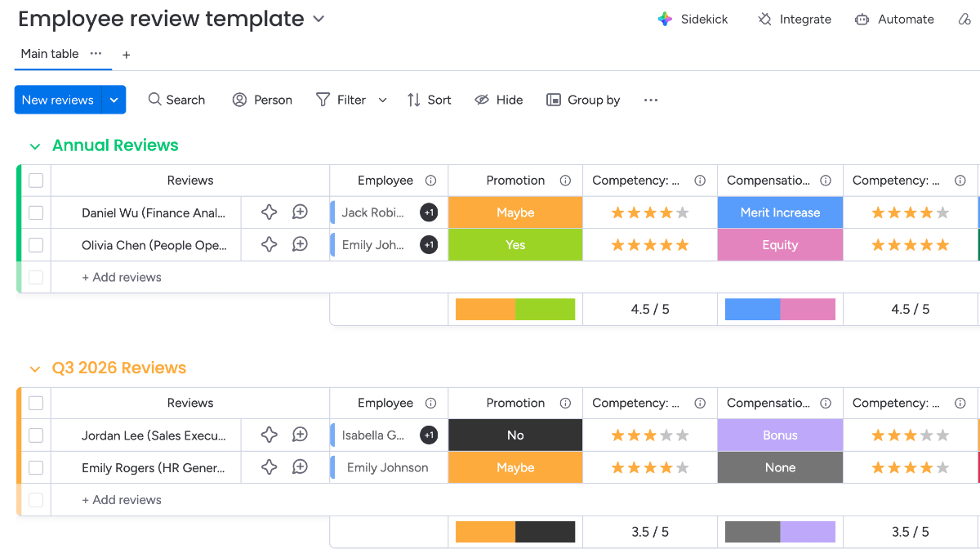Change Daniel Wu's Maybe promotion status
This screenshot has width=980, height=549.
pyautogui.click(x=515, y=212)
